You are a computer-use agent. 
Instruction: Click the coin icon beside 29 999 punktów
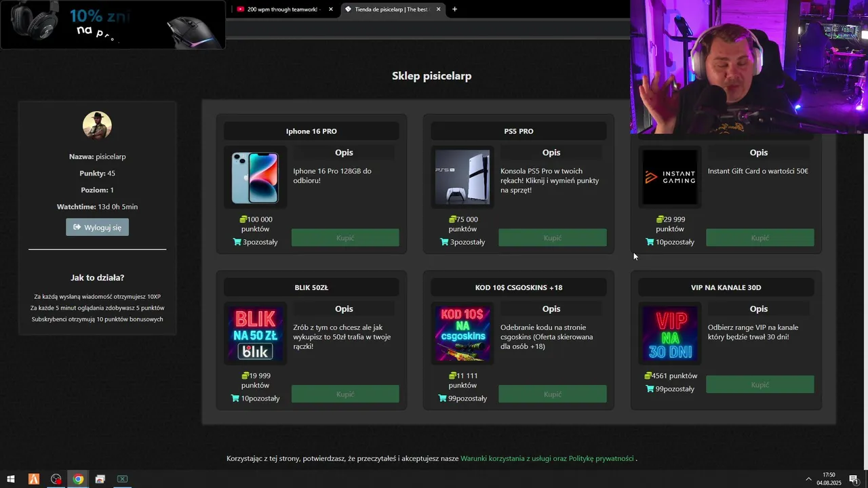(x=660, y=220)
